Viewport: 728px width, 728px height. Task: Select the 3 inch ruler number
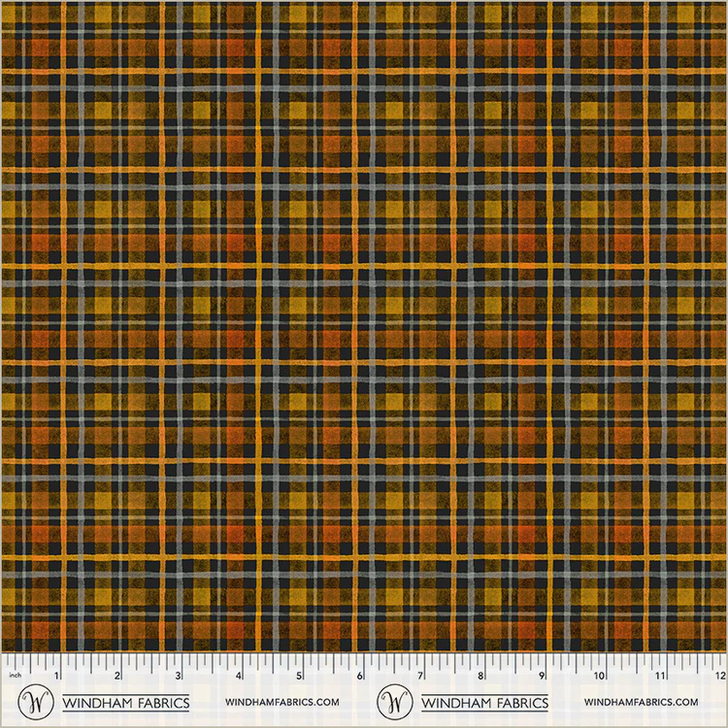point(179,676)
